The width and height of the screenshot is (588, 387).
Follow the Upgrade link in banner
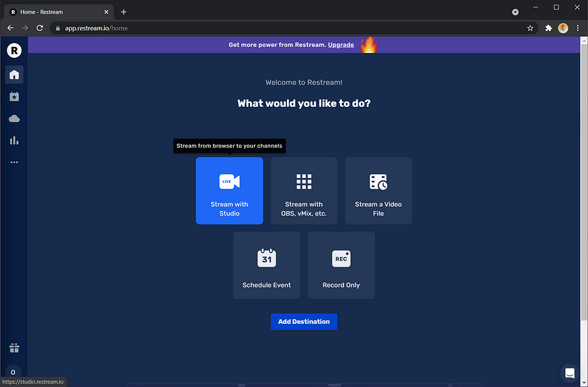click(341, 44)
